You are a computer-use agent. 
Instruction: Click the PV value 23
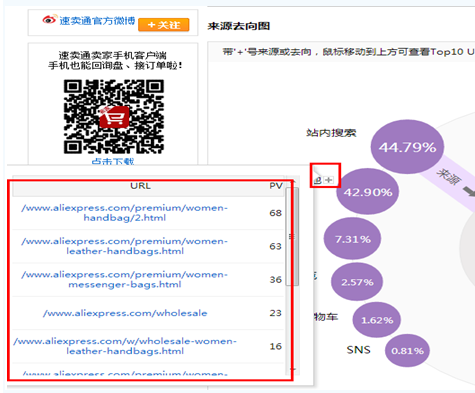(x=275, y=313)
